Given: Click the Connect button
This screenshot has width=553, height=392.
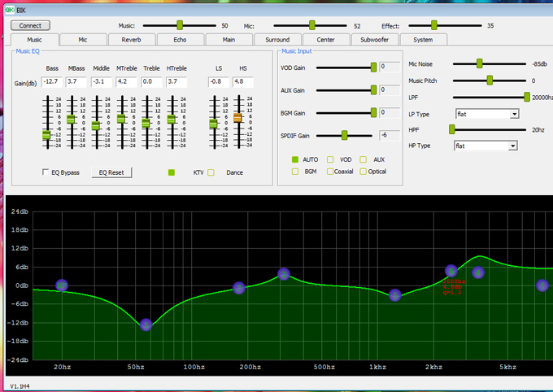Looking at the screenshot, I should click(x=30, y=25).
